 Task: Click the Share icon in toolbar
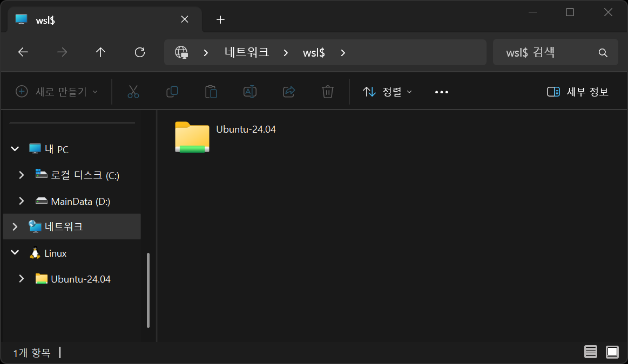(289, 92)
